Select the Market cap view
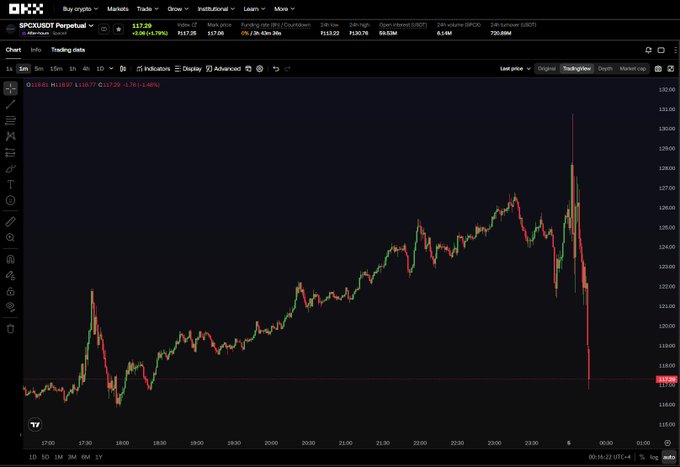 click(x=632, y=69)
